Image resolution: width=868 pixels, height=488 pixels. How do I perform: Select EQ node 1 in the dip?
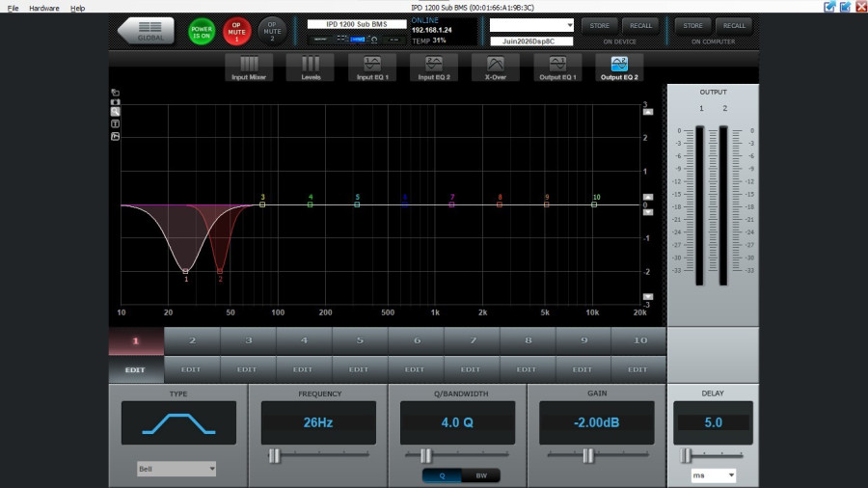(185, 271)
